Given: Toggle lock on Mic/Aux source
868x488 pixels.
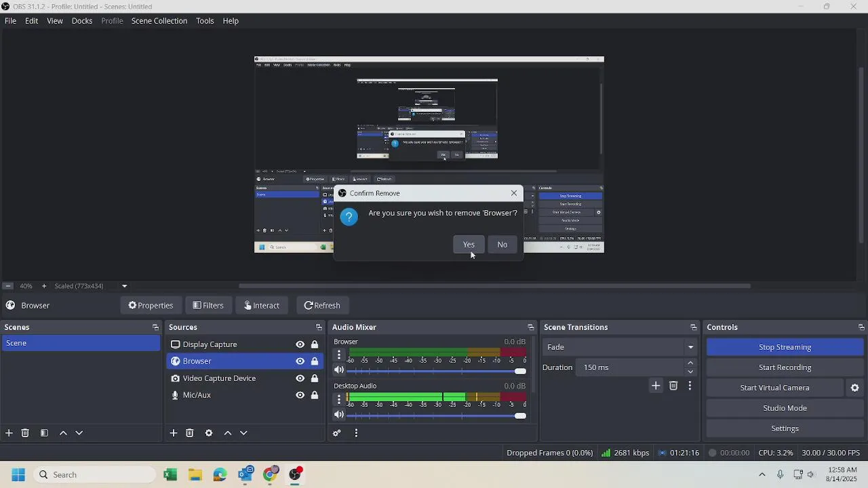Looking at the screenshot, I should [x=315, y=395].
